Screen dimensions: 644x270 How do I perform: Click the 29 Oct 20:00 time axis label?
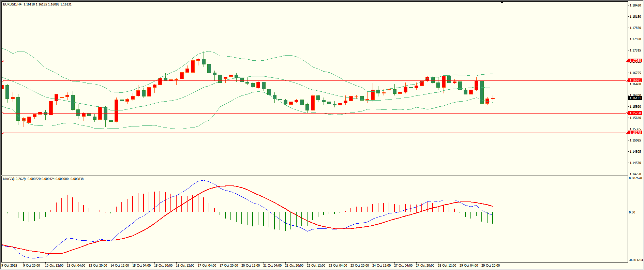click(x=490, y=265)
